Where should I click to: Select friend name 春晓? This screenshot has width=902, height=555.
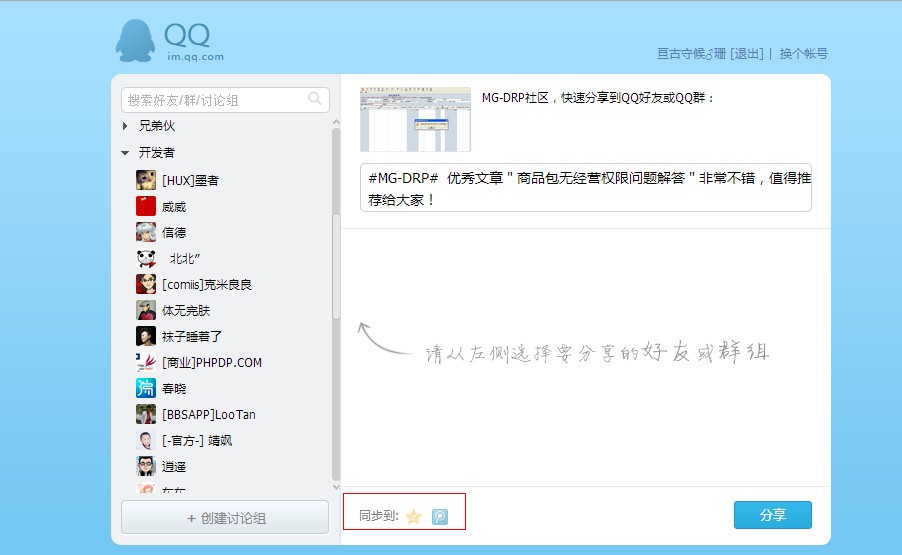[x=174, y=389]
